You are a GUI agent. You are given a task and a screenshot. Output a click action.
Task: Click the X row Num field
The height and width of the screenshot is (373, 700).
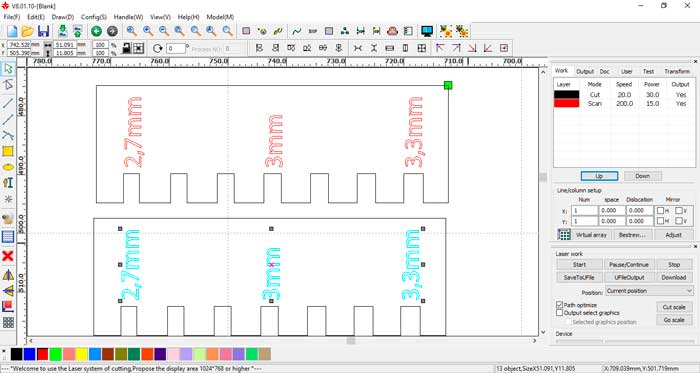(584, 211)
